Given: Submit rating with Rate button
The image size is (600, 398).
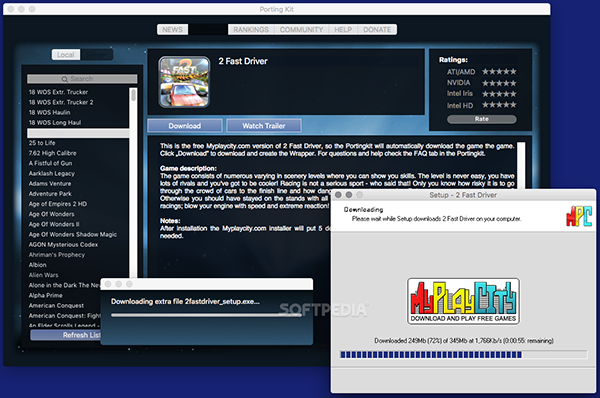Looking at the screenshot, I should coord(482,119).
